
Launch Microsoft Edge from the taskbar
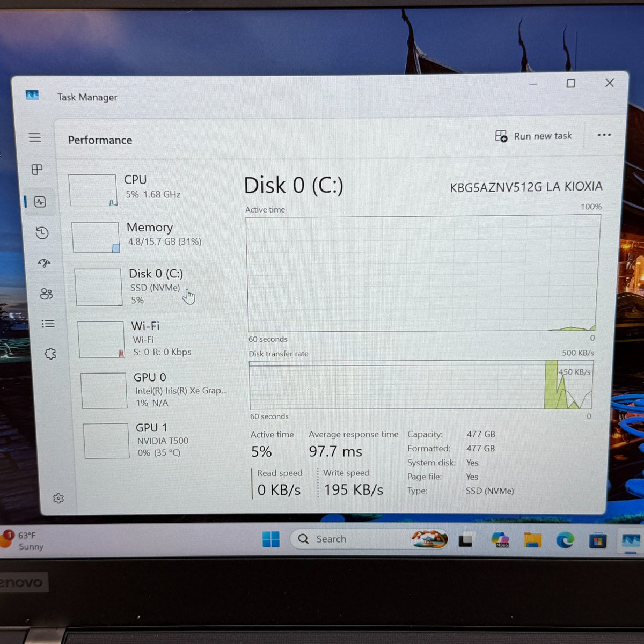565,540
